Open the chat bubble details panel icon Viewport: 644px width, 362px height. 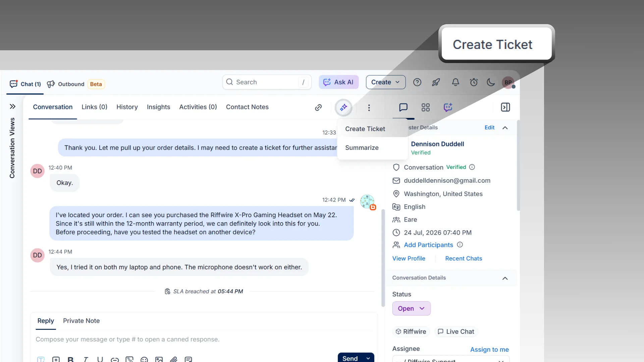pyautogui.click(x=403, y=107)
